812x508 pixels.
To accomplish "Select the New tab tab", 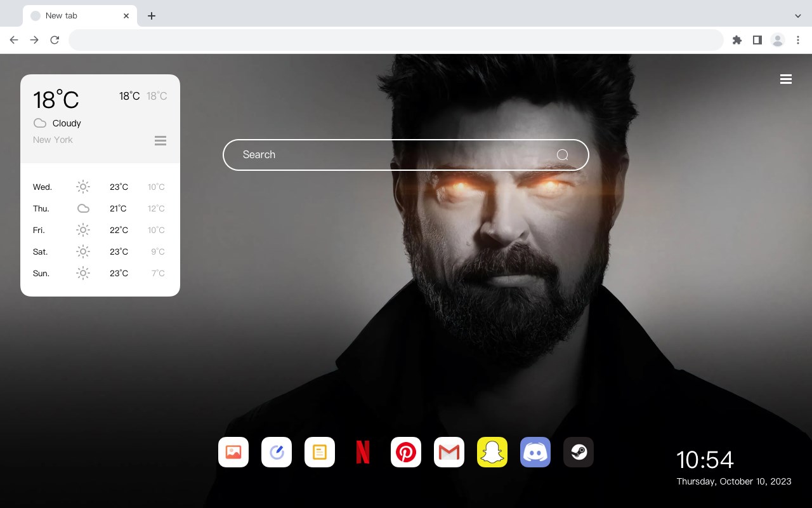I will [x=80, y=16].
